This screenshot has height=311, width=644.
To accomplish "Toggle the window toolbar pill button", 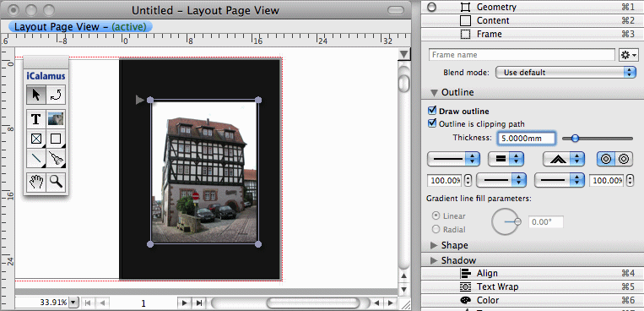I will [x=396, y=10].
